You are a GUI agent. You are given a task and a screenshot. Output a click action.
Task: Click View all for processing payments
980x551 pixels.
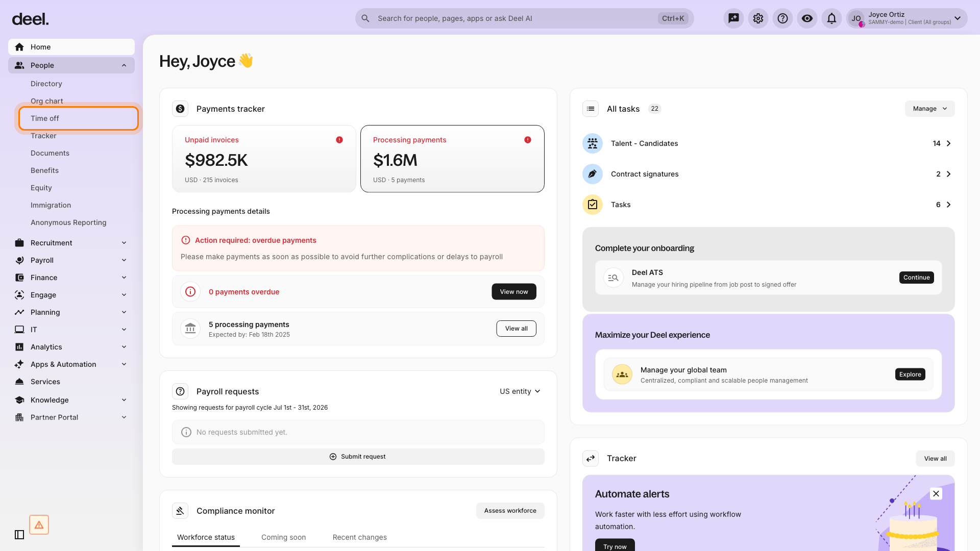[x=516, y=329]
